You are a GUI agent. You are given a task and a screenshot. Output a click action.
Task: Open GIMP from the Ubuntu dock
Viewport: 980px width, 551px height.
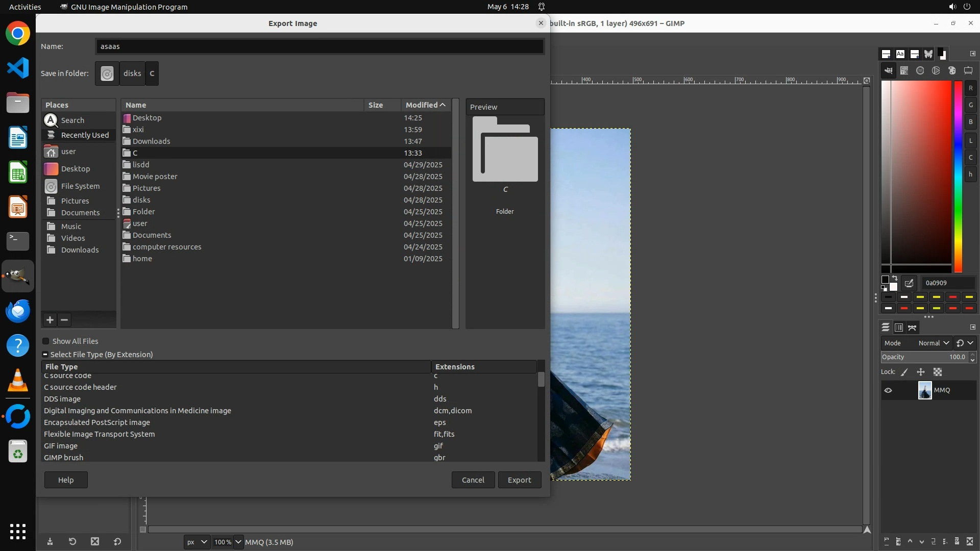click(18, 276)
